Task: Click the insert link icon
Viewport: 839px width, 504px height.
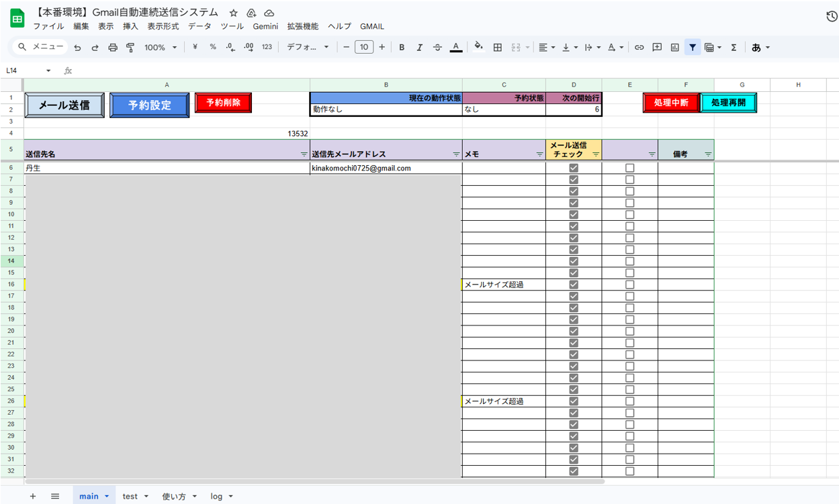Action: pos(639,48)
